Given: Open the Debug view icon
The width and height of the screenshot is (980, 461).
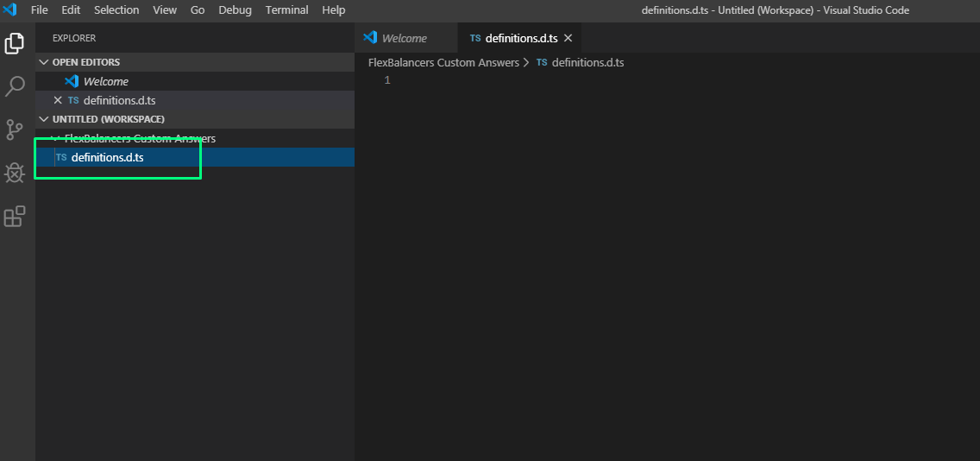Looking at the screenshot, I should [15, 173].
